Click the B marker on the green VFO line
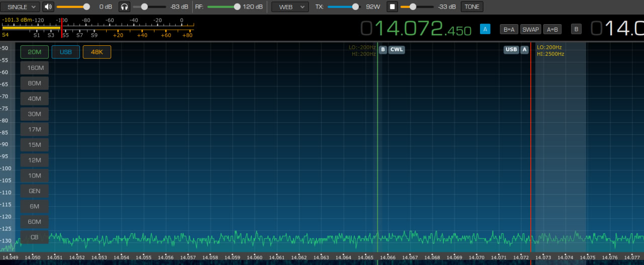Image resolution: width=644 pixels, height=265 pixels. (383, 50)
